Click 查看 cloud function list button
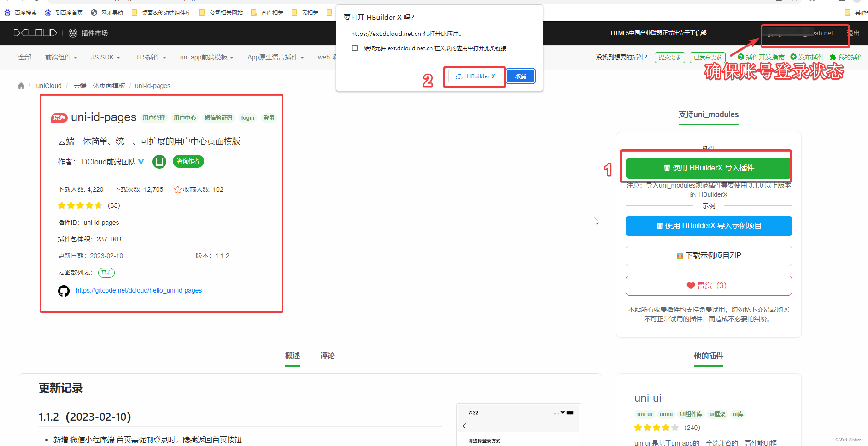868x446 pixels. (x=106, y=273)
